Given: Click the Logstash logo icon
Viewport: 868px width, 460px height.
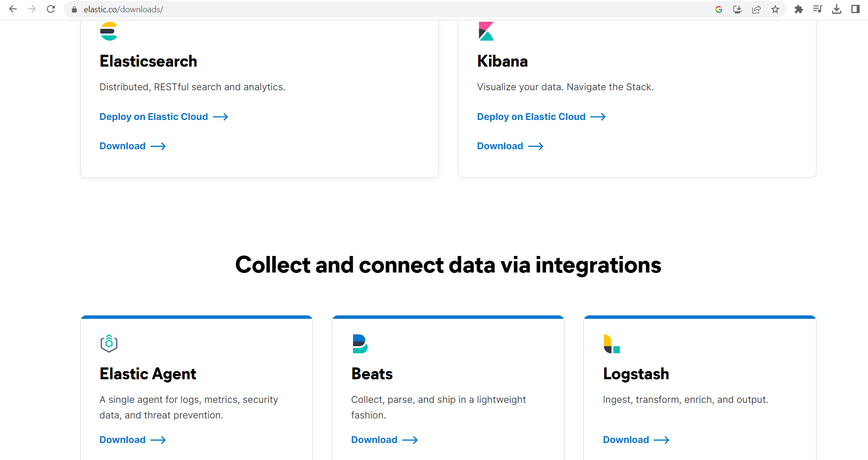Looking at the screenshot, I should pos(612,343).
